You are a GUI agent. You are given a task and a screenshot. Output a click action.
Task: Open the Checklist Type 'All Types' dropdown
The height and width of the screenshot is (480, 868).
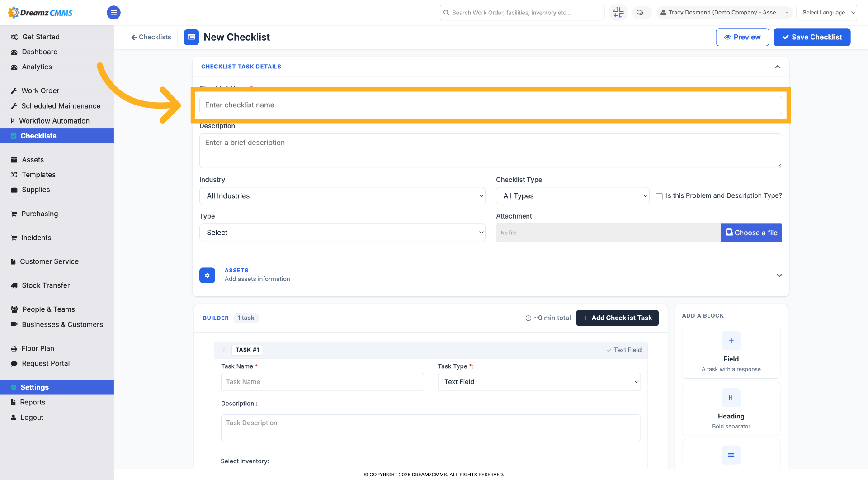pos(572,196)
